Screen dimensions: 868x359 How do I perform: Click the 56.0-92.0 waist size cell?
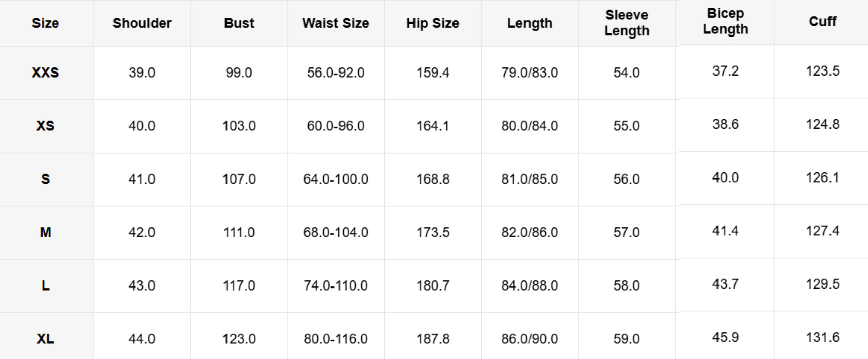(335, 73)
